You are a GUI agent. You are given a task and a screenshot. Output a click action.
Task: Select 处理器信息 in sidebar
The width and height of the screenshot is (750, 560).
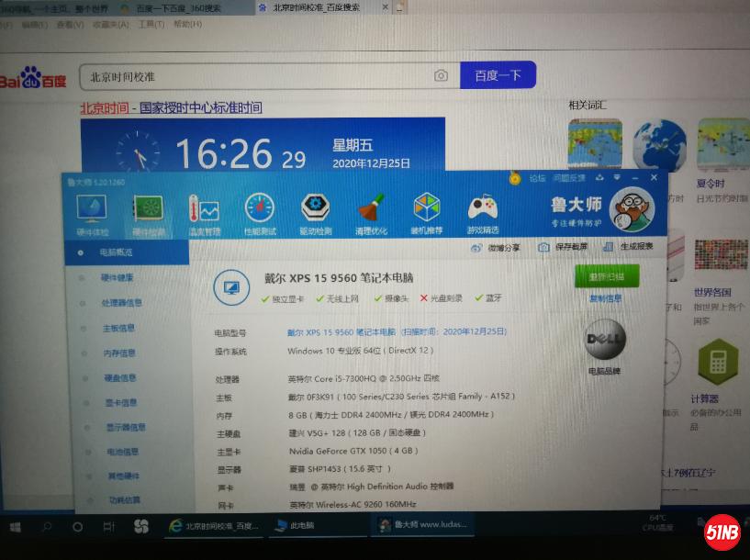pos(121,303)
